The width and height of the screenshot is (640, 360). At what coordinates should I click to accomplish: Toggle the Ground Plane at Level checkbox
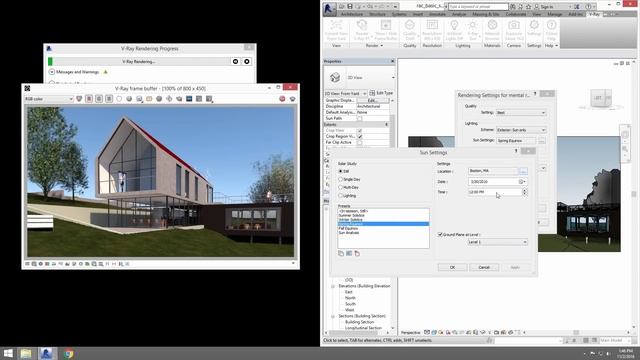(x=440, y=235)
